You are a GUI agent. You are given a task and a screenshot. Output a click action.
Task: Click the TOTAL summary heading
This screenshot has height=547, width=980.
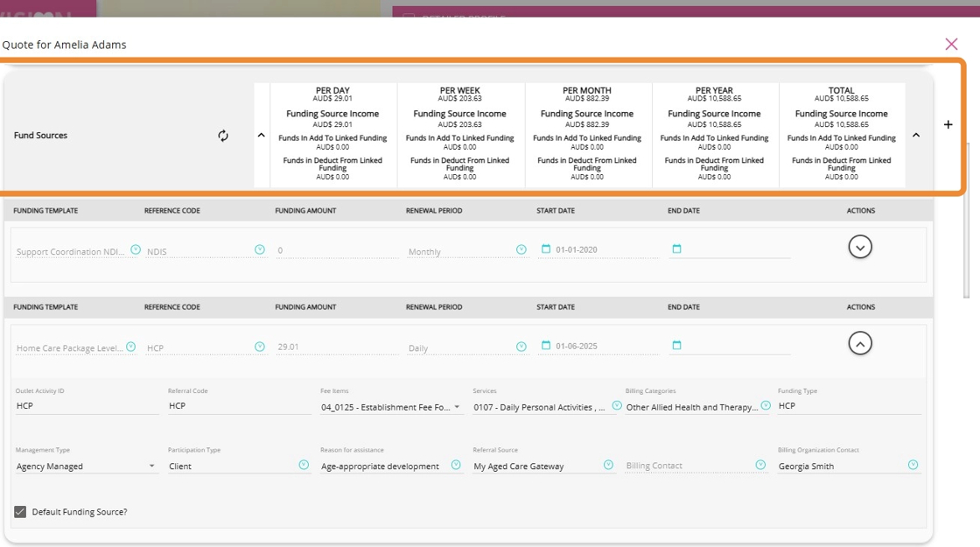tap(841, 91)
